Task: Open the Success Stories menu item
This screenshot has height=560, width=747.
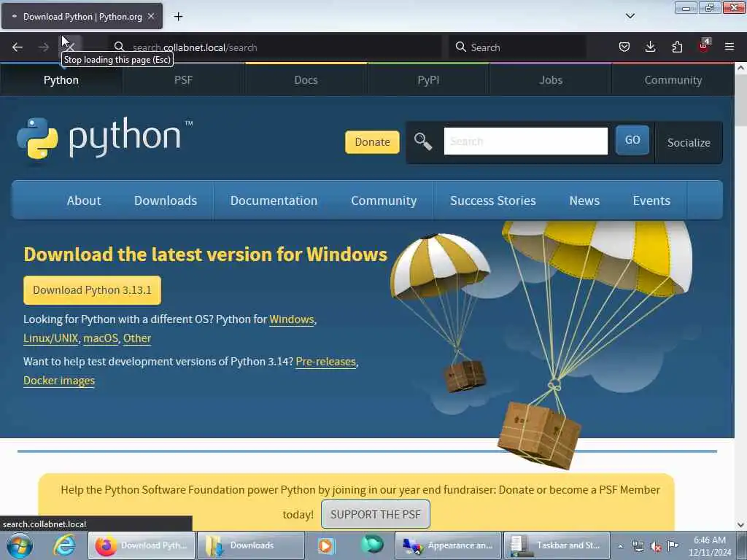Action: pyautogui.click(x=493, y=201)
